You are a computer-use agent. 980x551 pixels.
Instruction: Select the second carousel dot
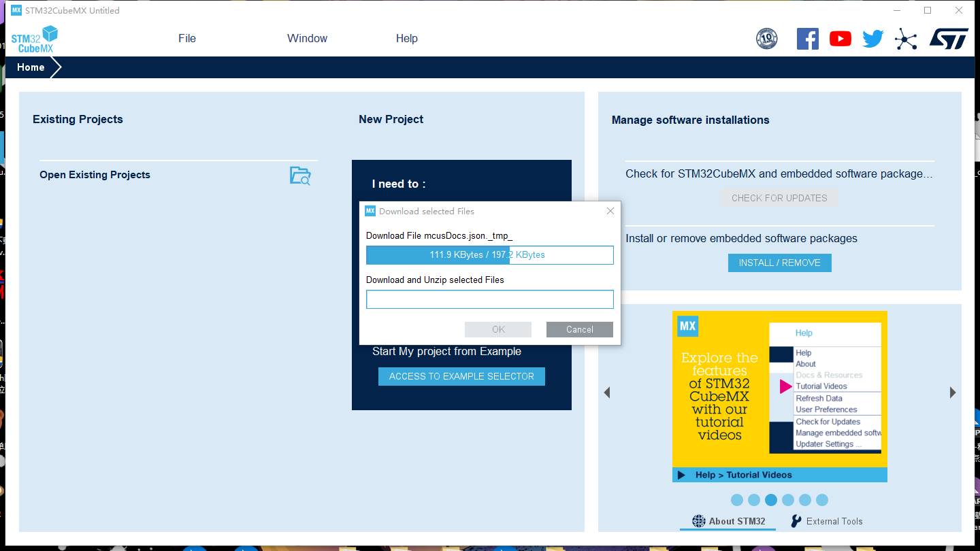click(754, 500)
